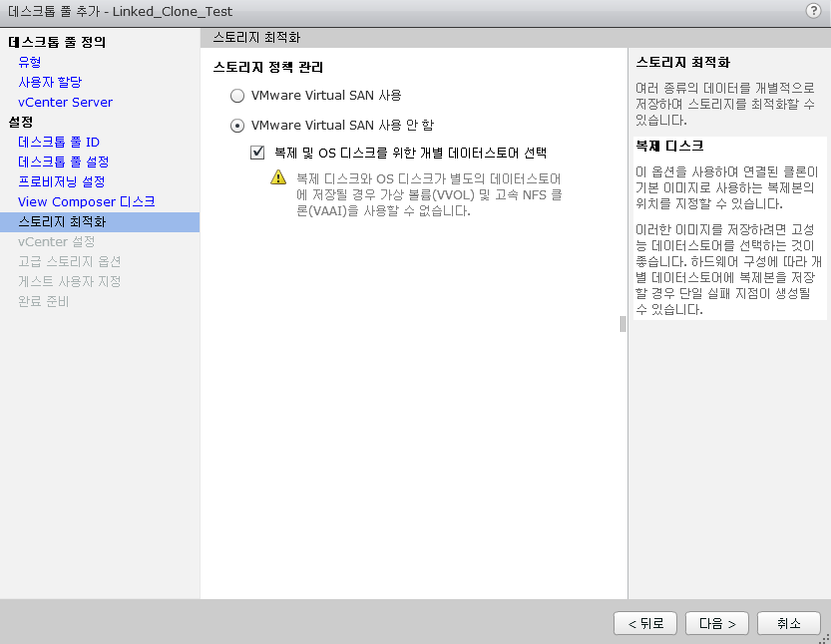Viewport: 831px width, 644px height.
Task: Click the '< 뒤로' back button
Action: (645, 623)
